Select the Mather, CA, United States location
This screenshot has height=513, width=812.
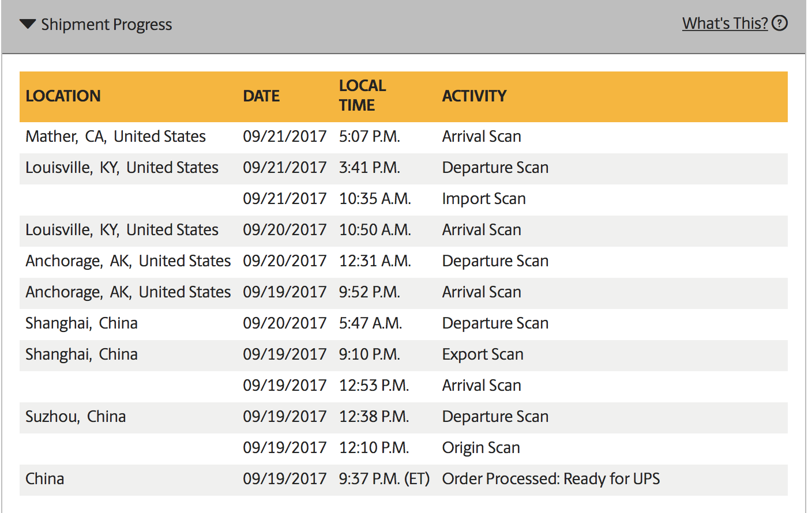tap(115, 137)
